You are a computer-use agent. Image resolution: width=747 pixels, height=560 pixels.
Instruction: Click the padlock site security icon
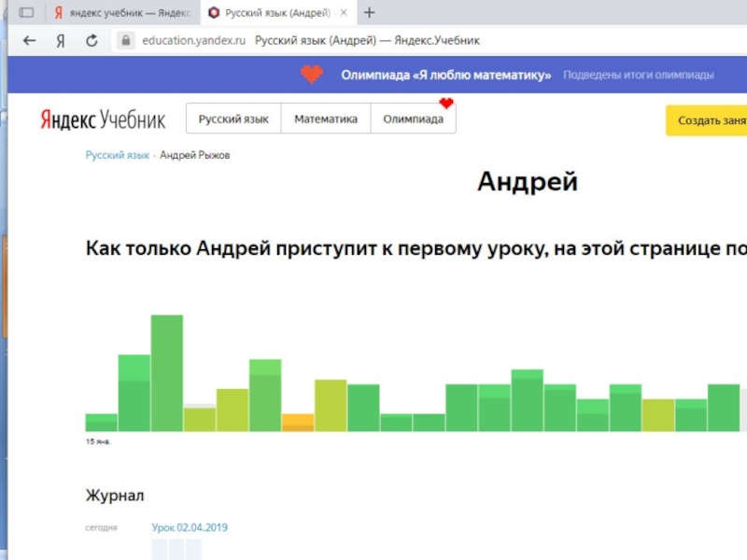126,40
